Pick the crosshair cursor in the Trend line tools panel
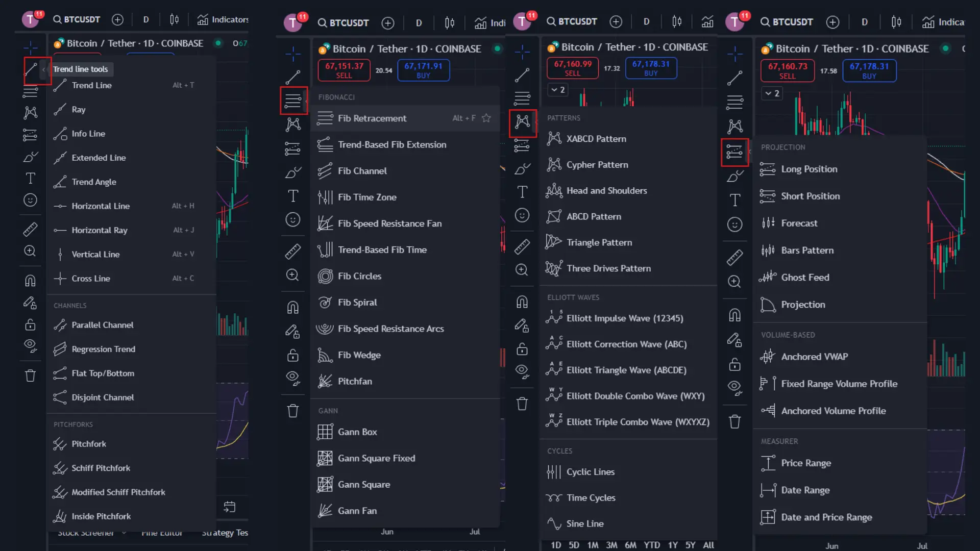This screenshot has height=551, width=980. (31, 47)
